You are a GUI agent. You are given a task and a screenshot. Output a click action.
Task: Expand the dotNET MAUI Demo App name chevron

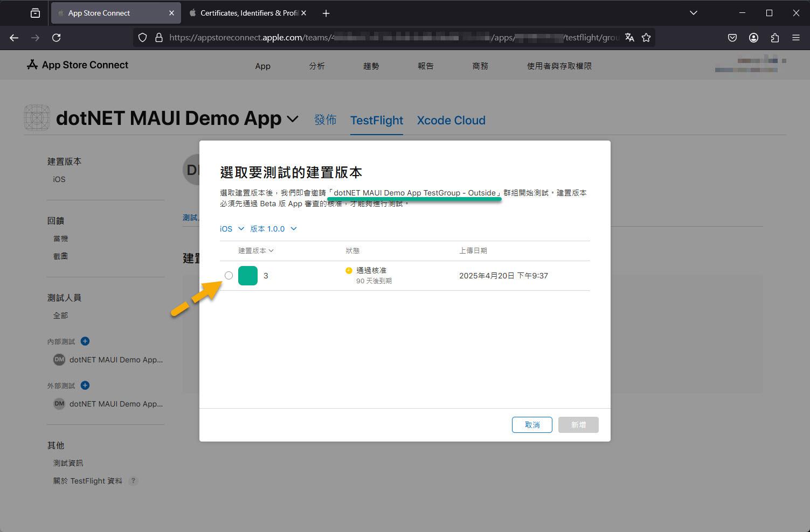[x=293, y=119]
